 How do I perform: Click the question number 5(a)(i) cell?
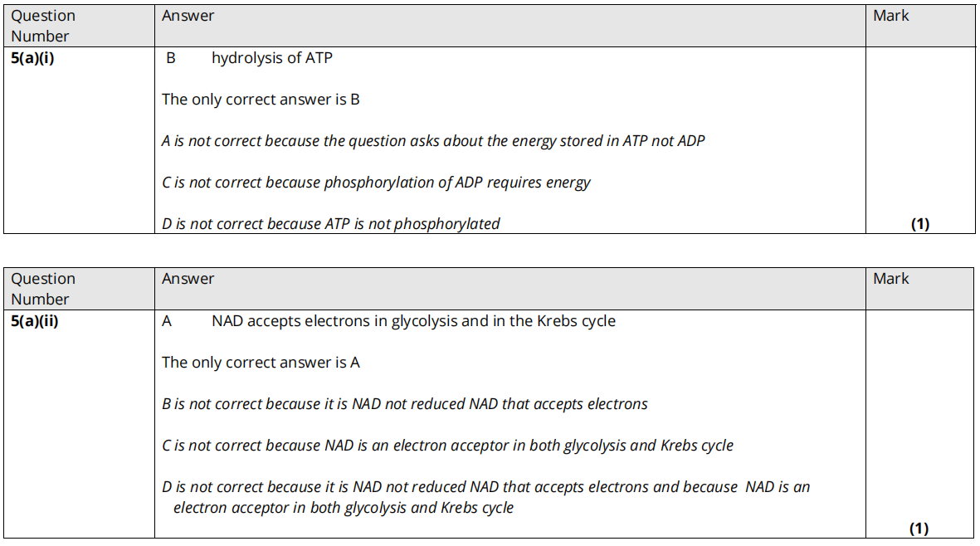click(32, 58)
